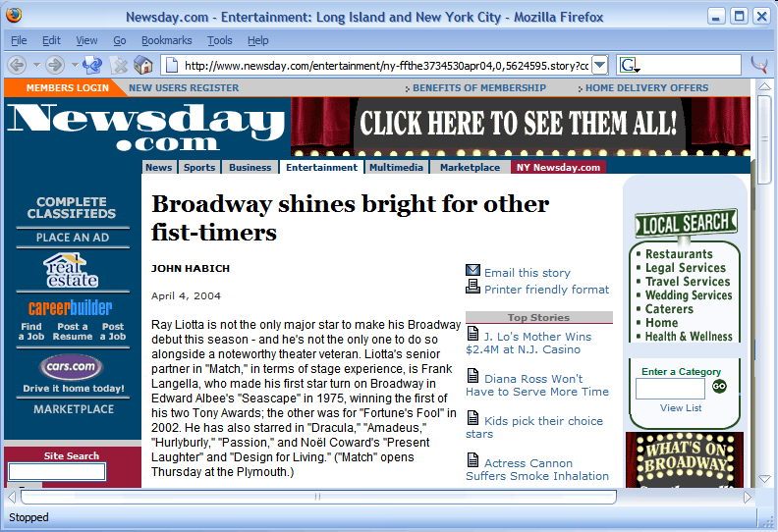Viewport: 778px width, 532px height.
Task: Open the Marketplace sidebar link
Action: pos(74,409)
